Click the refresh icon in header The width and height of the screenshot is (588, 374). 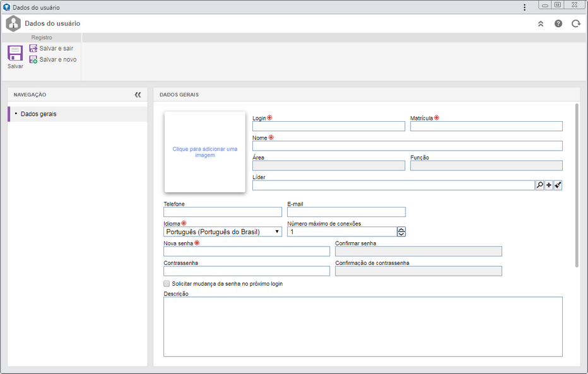(x=575, y=23)
